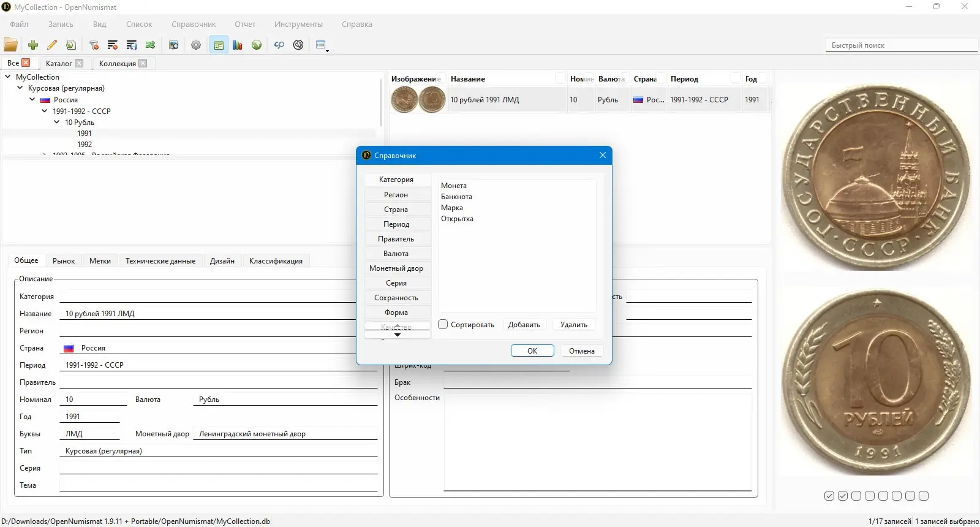The width and height of the screenshot is (980, 527).
Task: Switch to the Технические данные tab
Action: (160, 261)
